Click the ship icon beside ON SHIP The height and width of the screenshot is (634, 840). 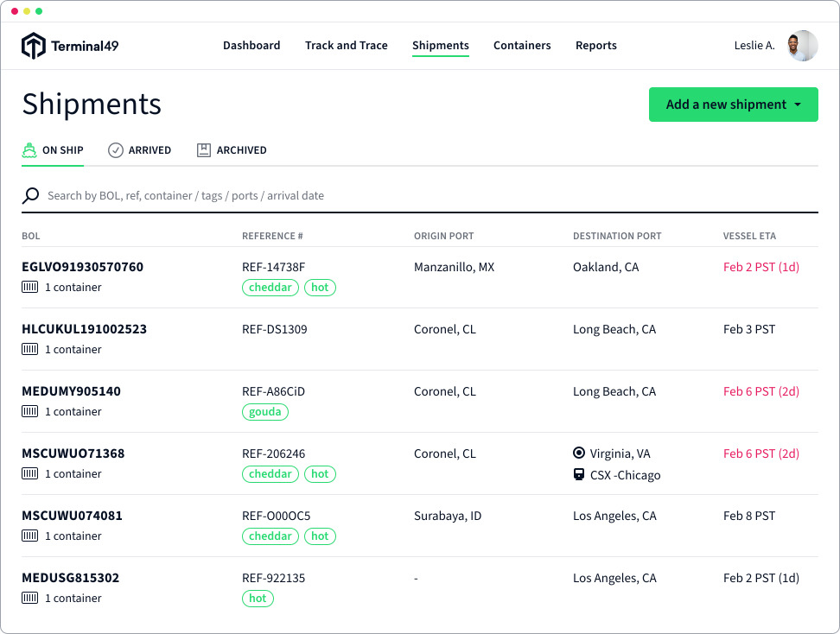point(29,150)
